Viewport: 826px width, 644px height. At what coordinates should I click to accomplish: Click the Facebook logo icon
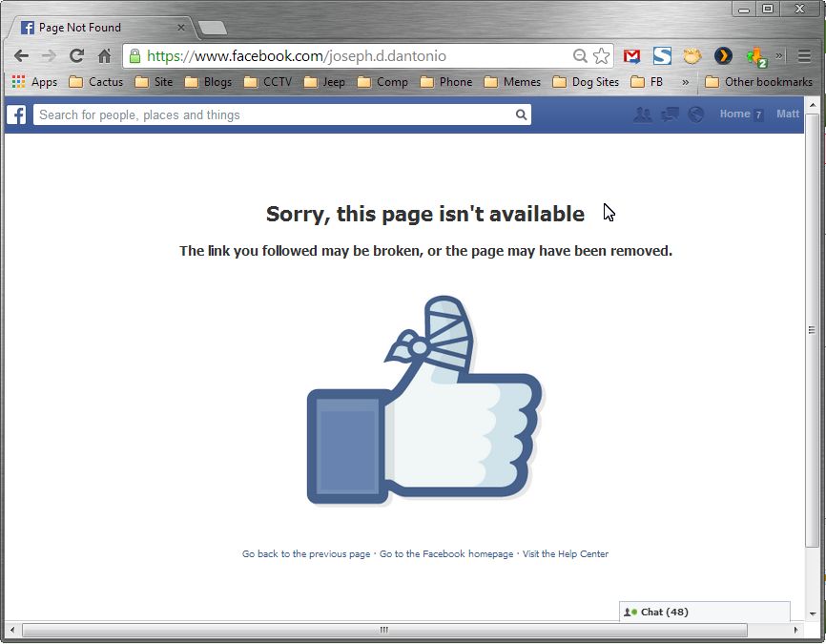click(x=16, y=114)
